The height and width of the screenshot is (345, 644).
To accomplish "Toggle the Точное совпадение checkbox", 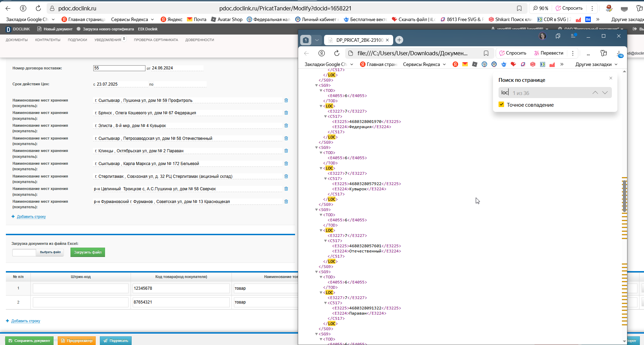I will click(x=501, y=104).
